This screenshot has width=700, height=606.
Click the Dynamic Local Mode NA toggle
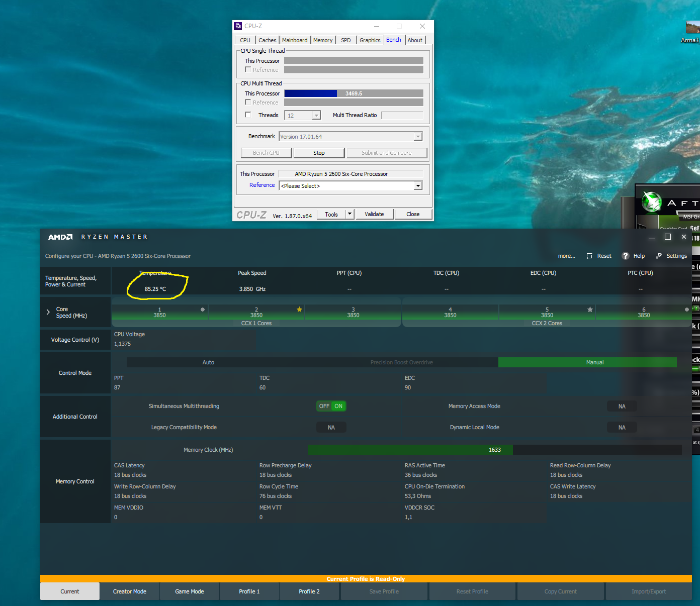pyautogui.click(x=622, y=427)
